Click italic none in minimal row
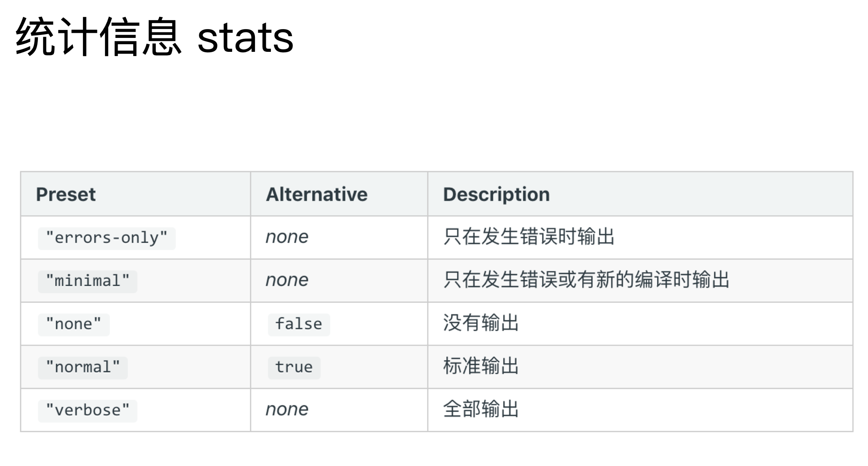 point(287,280)
